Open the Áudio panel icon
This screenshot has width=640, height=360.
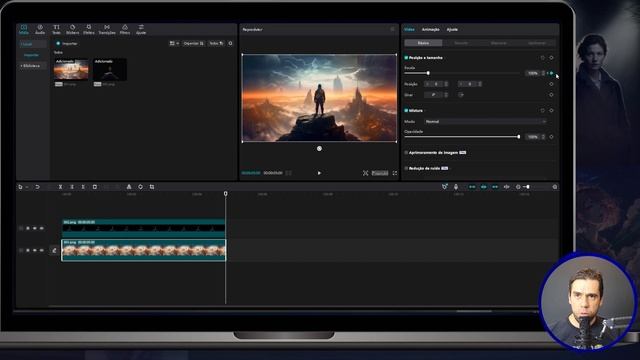pos(40,29)
